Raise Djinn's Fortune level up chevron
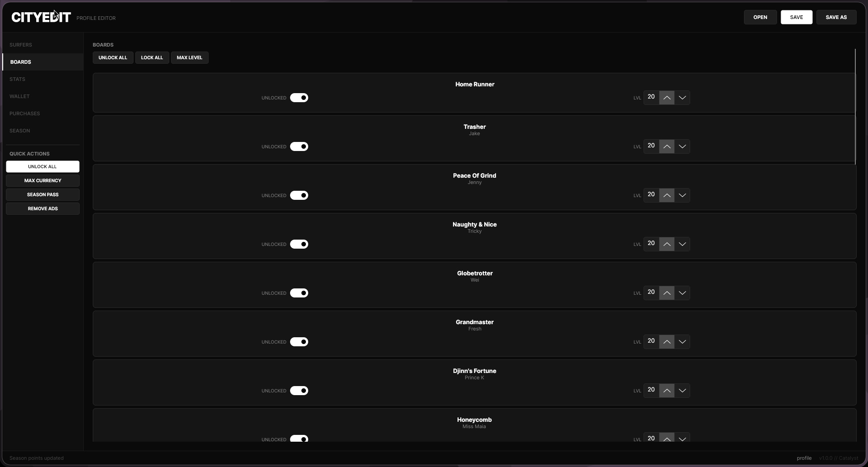The width and height of the screenshot is (868, 467). click(x=667, y=391)
